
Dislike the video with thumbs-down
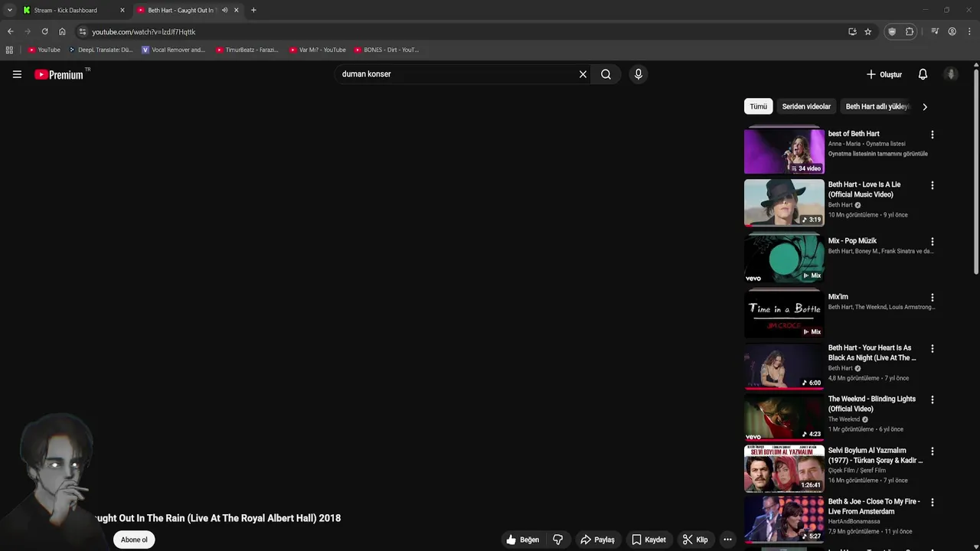click(x=558, y=540)
